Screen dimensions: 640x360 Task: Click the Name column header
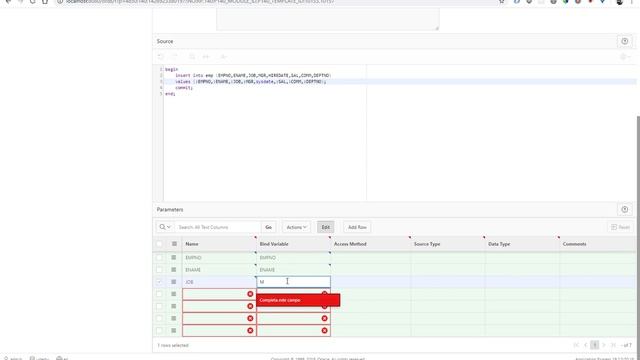(219, 244)
